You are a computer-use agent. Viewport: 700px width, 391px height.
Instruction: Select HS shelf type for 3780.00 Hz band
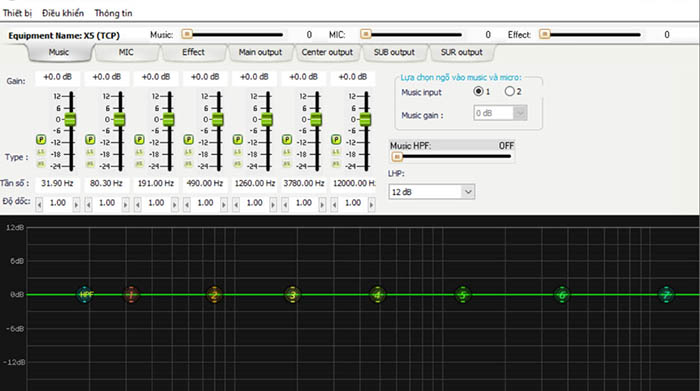287,164
